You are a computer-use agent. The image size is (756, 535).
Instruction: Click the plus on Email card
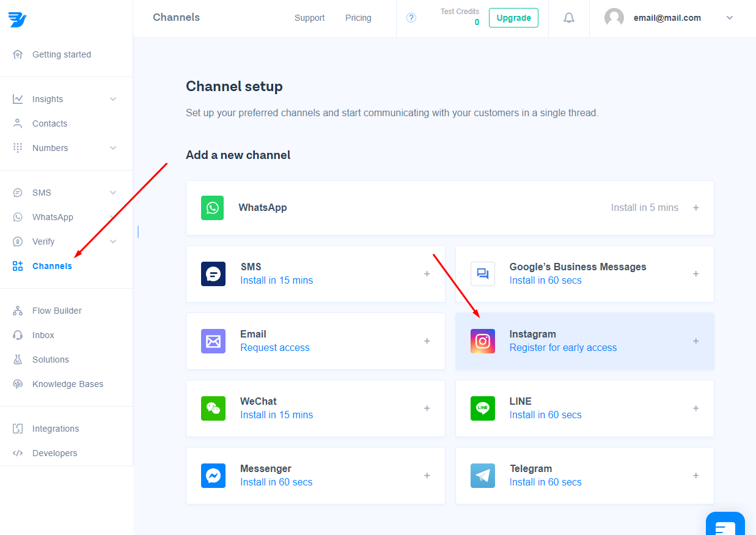427,341
